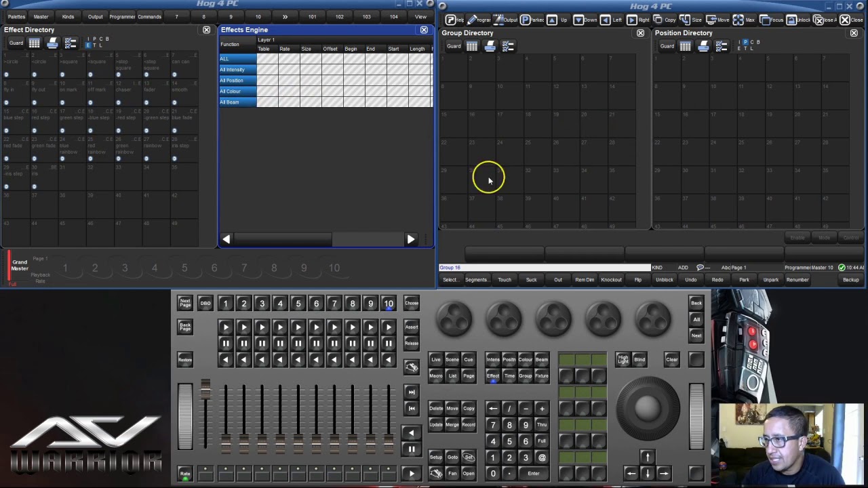Move window Right using toolbar arrow
The height and width of the screenshot is (488, 868).
point(638,20)
